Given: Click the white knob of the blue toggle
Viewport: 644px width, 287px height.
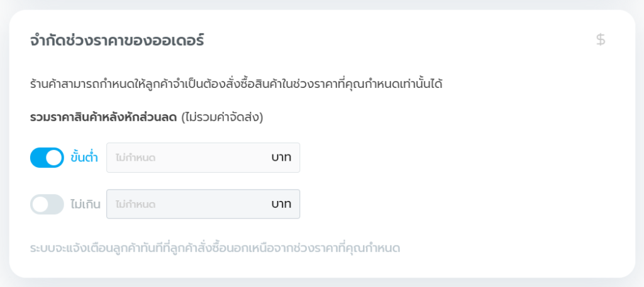Looking at the screenshot, I should point(55,158).
